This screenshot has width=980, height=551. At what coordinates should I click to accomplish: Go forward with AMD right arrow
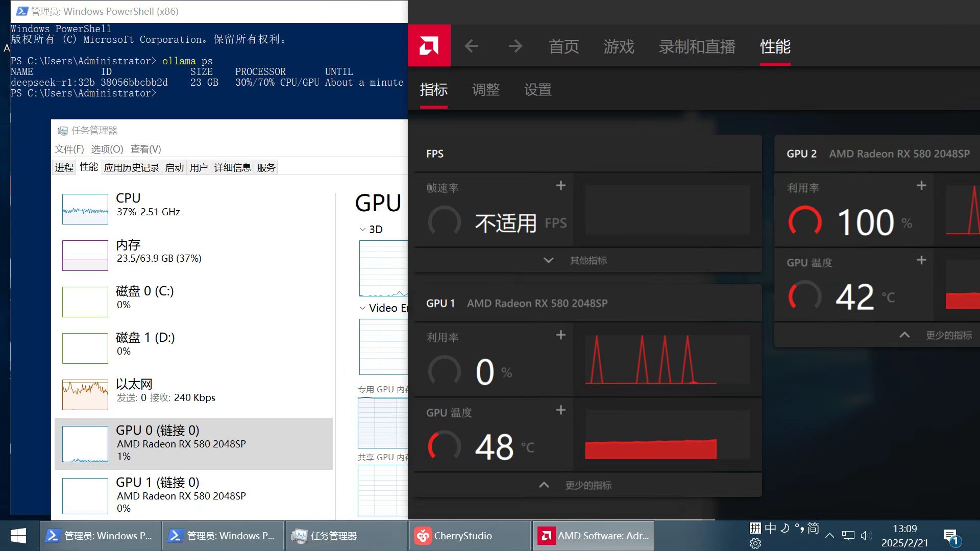click(516, 46)
